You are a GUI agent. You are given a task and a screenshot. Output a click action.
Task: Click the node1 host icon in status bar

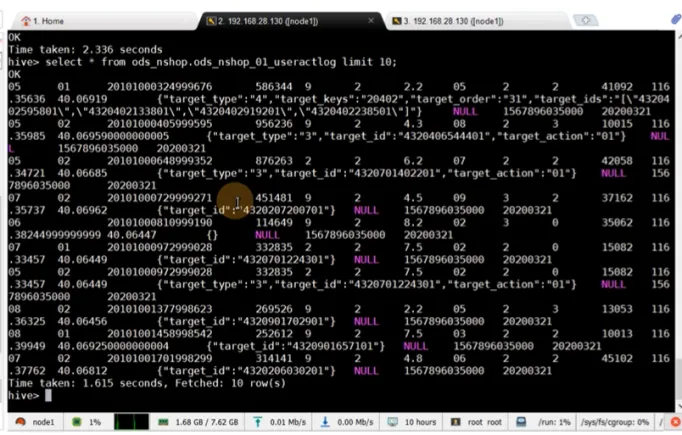20,422
